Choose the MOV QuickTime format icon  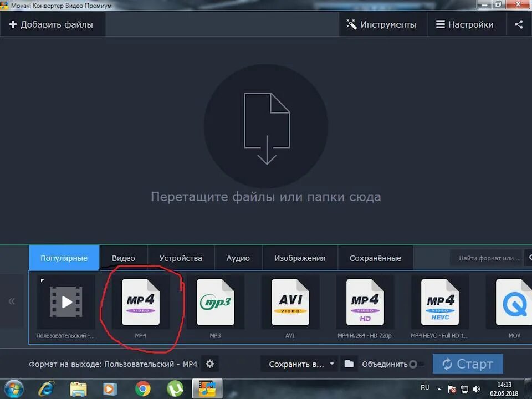point(514,302)
